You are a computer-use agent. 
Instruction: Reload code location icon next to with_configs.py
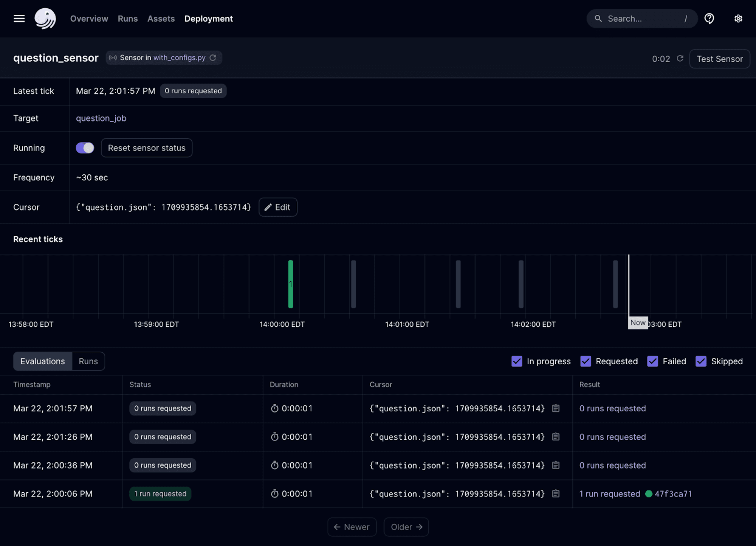pyautogui.click(x=213, y=57)
